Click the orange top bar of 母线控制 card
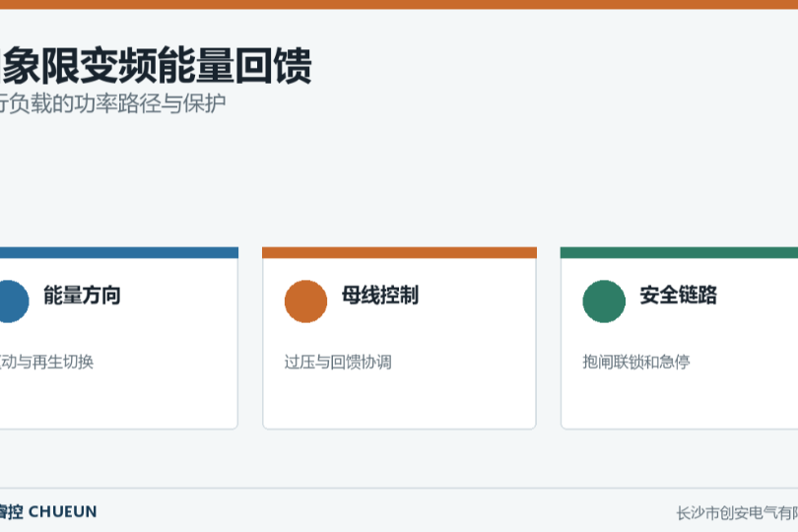 (400, 252)
